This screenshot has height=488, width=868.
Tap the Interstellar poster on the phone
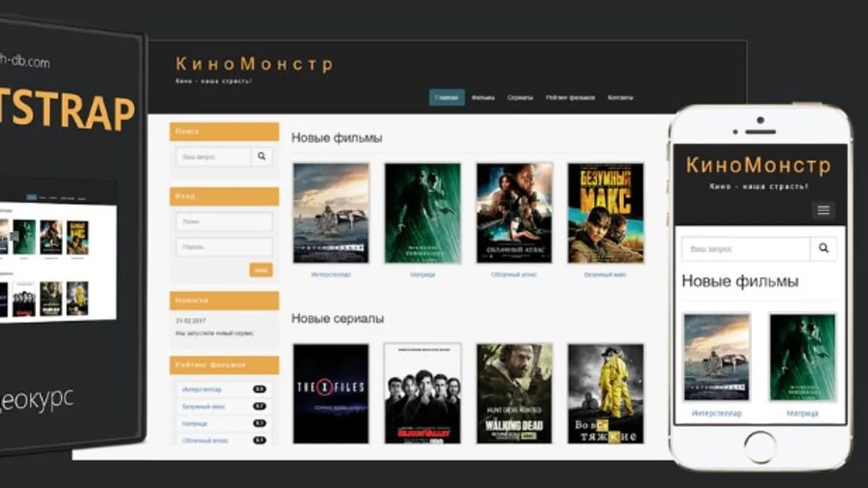tap(717, 357)
